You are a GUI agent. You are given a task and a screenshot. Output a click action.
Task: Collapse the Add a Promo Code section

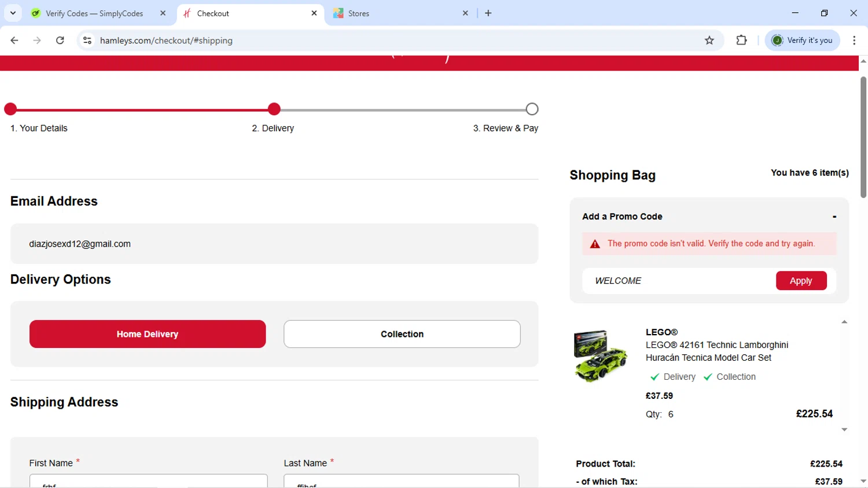click(x=834, y=217)
